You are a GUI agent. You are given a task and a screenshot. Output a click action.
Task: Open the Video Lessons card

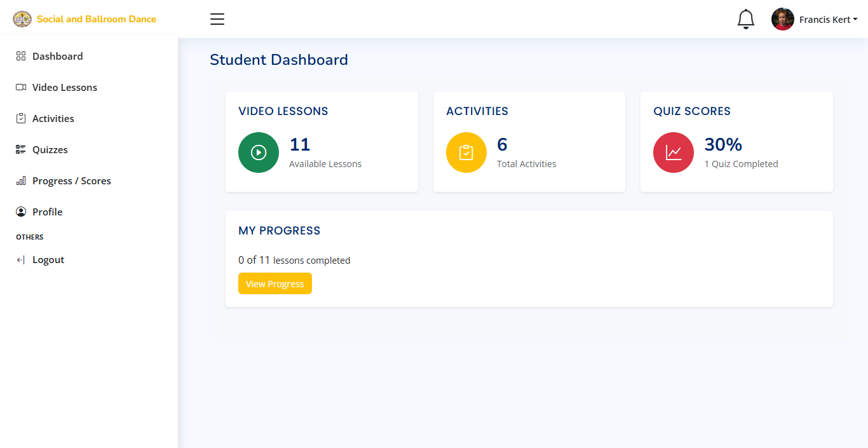322,141
